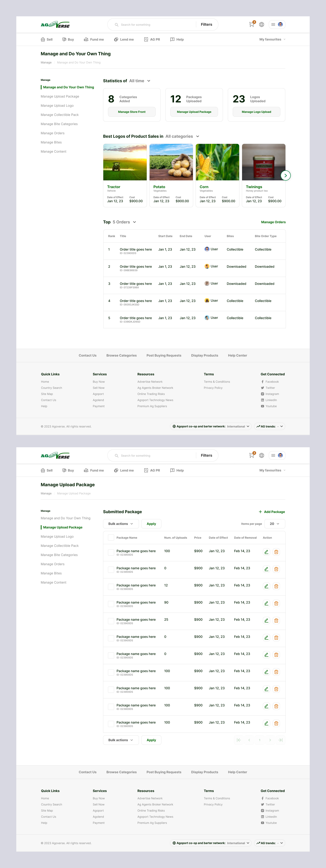Click Browse Categories in Own Thing footer bar
Screen dimensions: 326x868
(121, 355)
